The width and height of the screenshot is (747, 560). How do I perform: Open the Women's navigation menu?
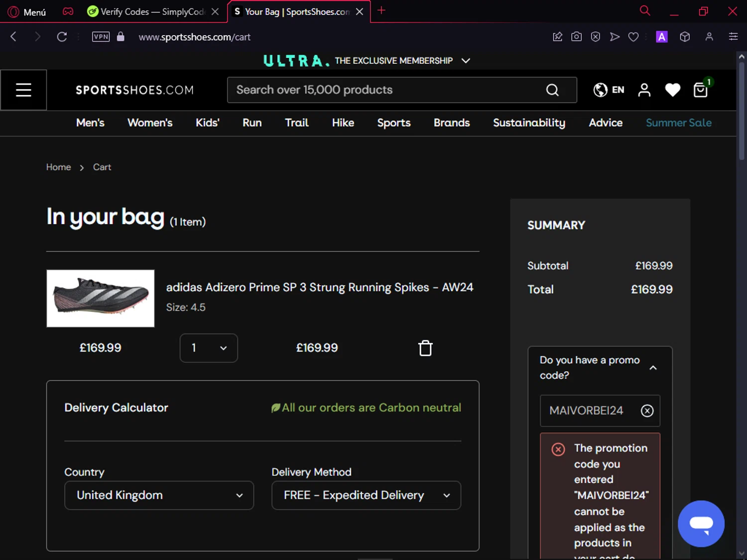[150, 123]
